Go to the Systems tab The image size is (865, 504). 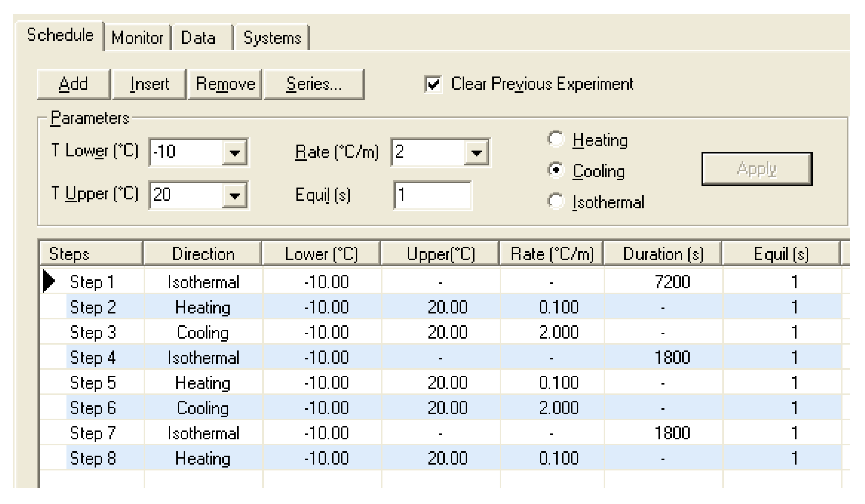tap(272, 38)
